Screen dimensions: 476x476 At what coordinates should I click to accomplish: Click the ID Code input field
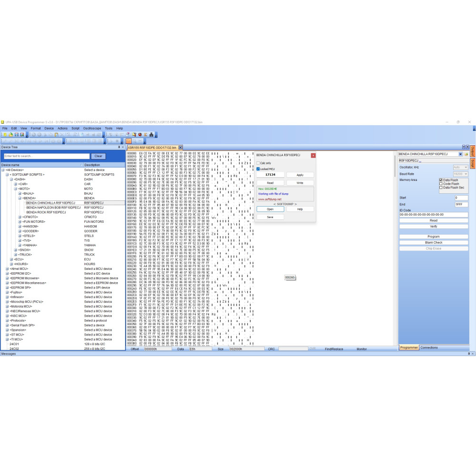point(434,215)
